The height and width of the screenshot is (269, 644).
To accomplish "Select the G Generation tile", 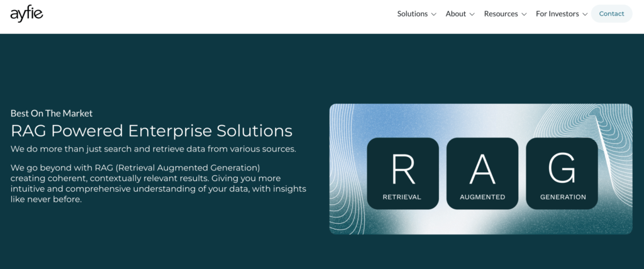I will pyautogui.click(x=562, y=173).
